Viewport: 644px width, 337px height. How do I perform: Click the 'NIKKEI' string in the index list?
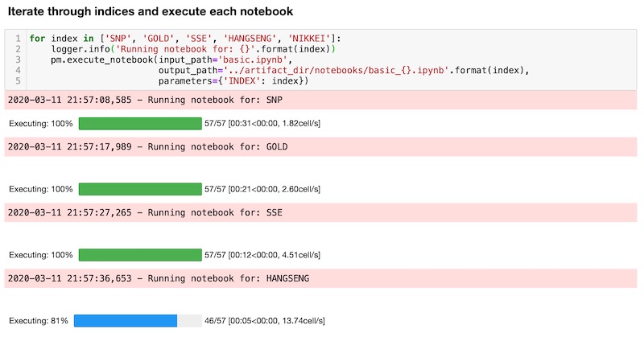[314, 38]
